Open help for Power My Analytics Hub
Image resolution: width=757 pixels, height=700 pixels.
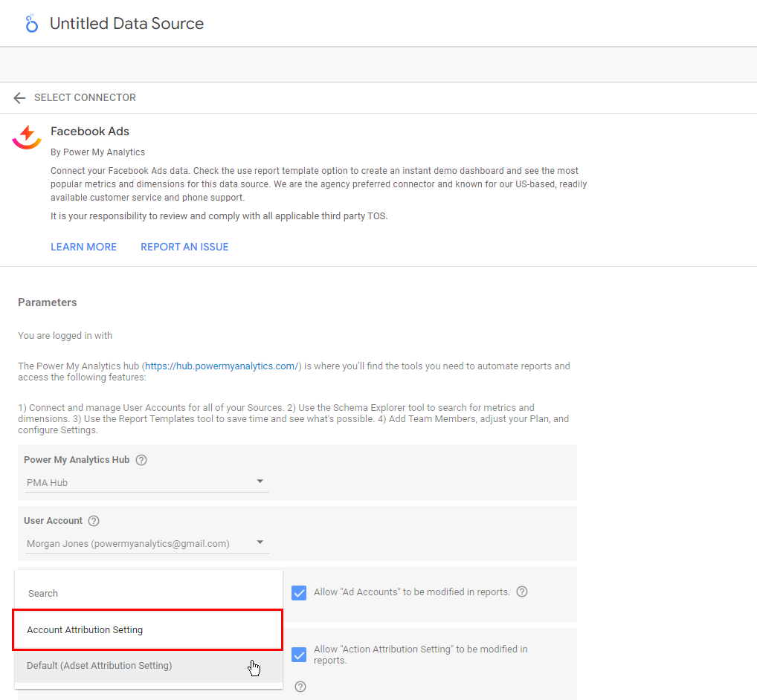pos(141,460)
